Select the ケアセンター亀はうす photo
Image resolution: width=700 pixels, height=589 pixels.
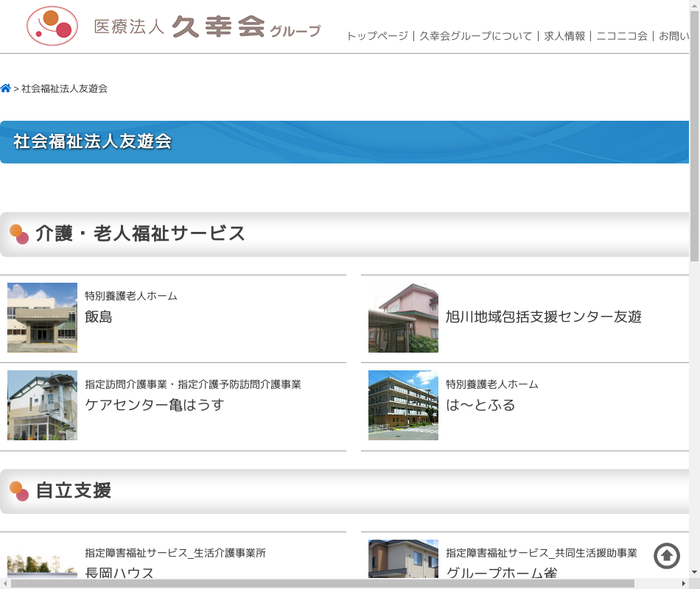(42, 405)
